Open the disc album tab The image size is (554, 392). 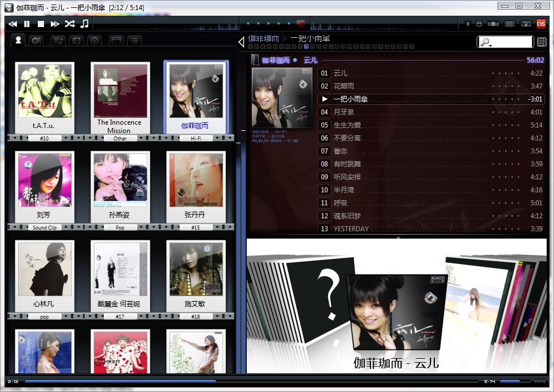(36, 41)
